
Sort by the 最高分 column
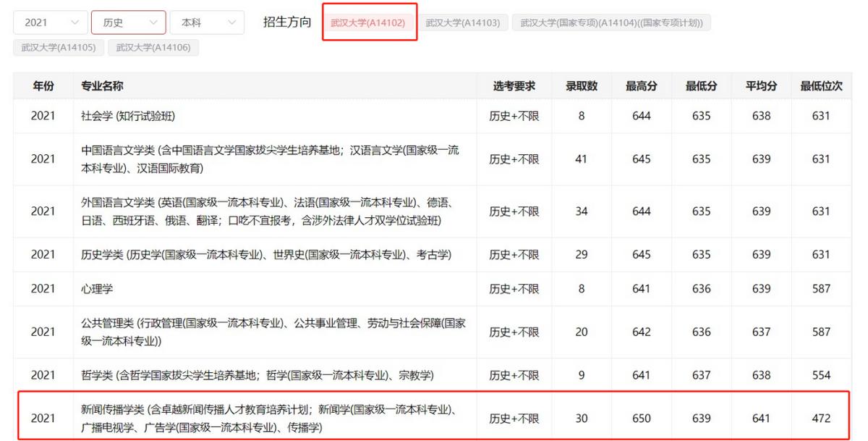(641, 85)
